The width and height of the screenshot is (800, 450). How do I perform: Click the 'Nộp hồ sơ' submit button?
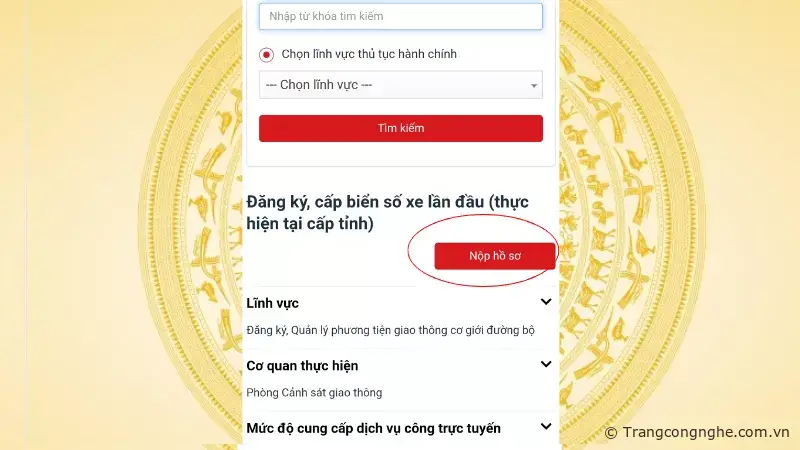[495, 256]
